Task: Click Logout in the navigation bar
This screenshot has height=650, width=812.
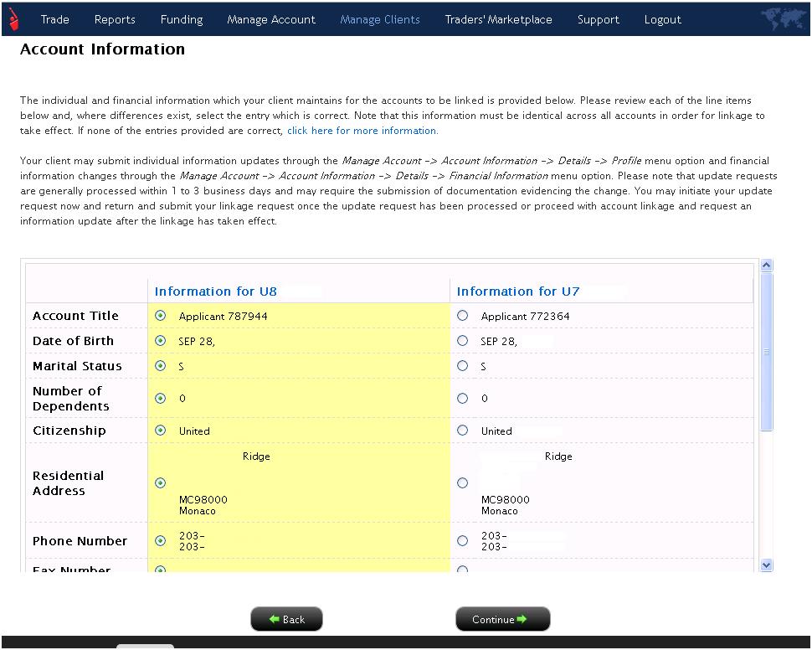Action: pyautogui.click(x=662, y=20)
